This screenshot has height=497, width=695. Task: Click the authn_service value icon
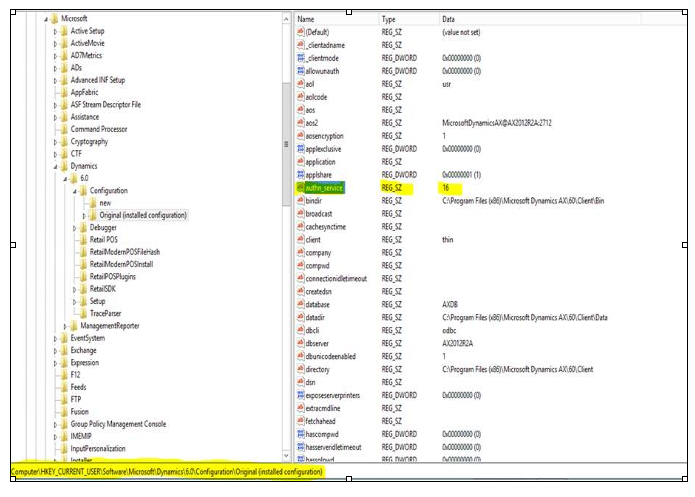coord(301,188)
